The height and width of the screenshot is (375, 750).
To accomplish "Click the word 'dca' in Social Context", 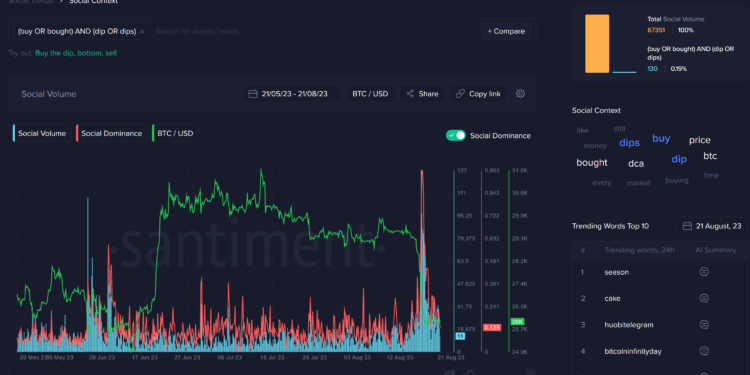I will click(x=636, y=164).
